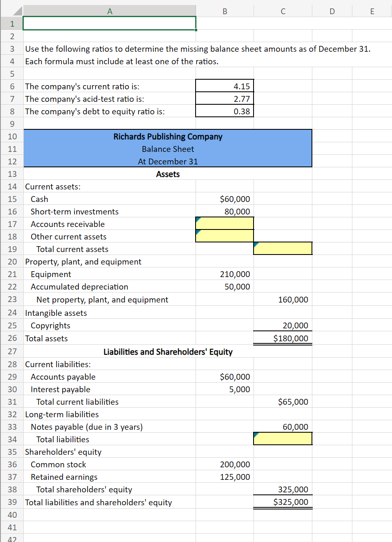Screen dimensions: 392x542
Task: Click the current ratio value 4.15
Action: [224, 86]
